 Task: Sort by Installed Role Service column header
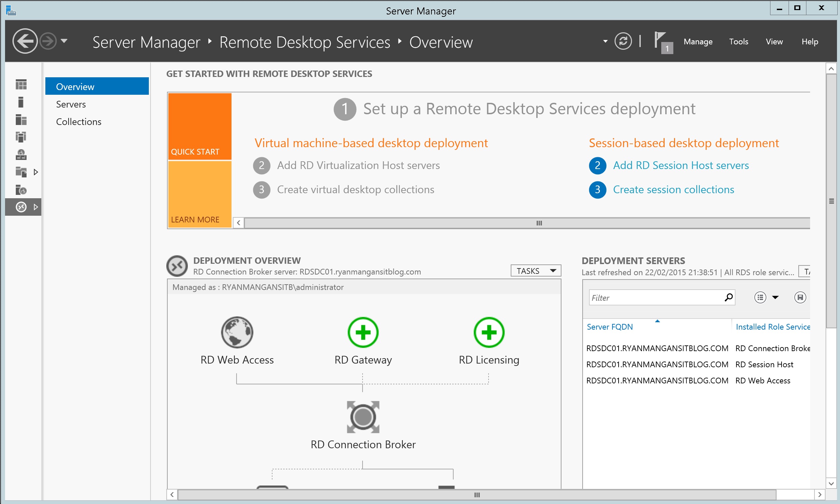(773, 327)
